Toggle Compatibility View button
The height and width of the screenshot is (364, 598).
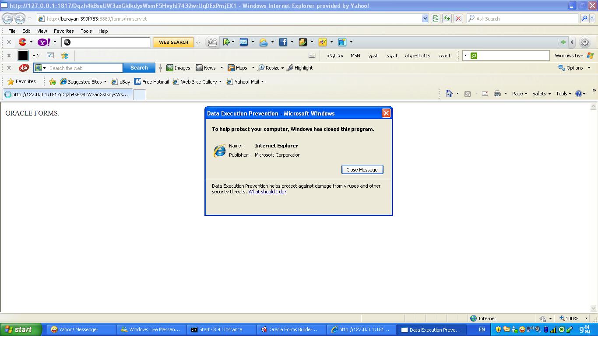pyautogui.click(x=436, y=18)
